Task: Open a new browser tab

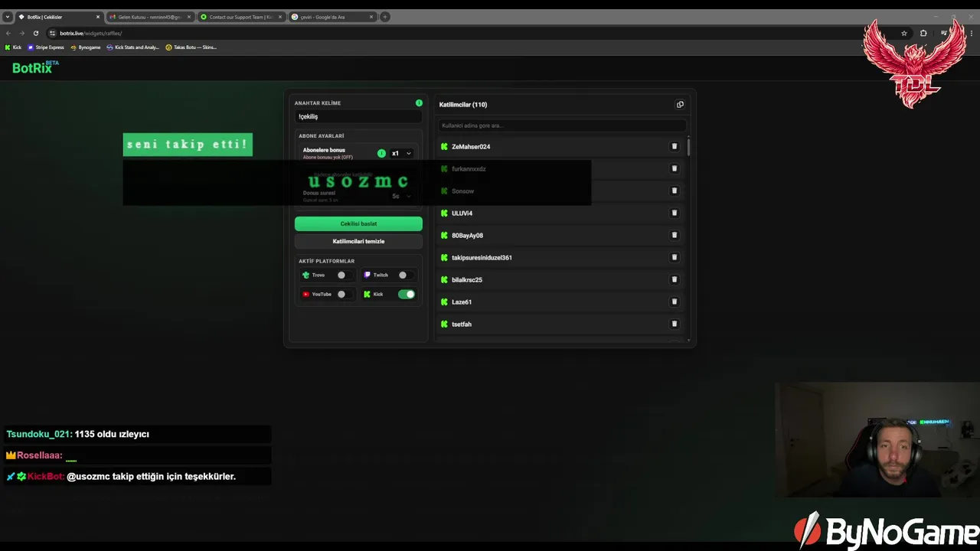Action: pos(385,17)
